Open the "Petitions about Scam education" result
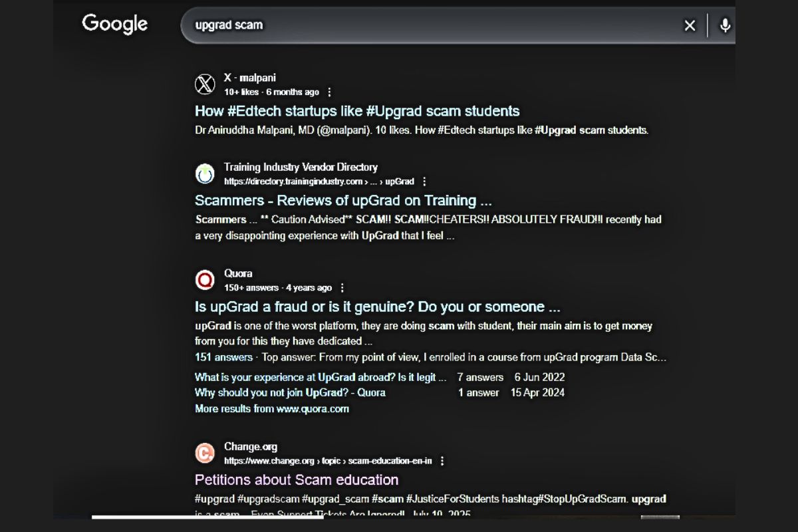The image size is (798, 532). click(x=295, y=479)
